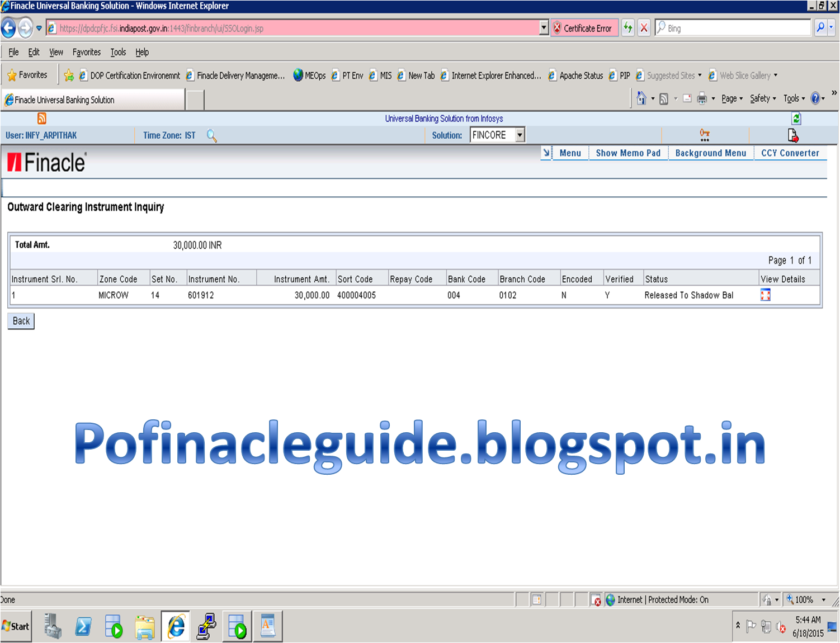Launch Internet Explorer from the taskbar
Viewport: 840px width, 643px height.
(175, 626)
